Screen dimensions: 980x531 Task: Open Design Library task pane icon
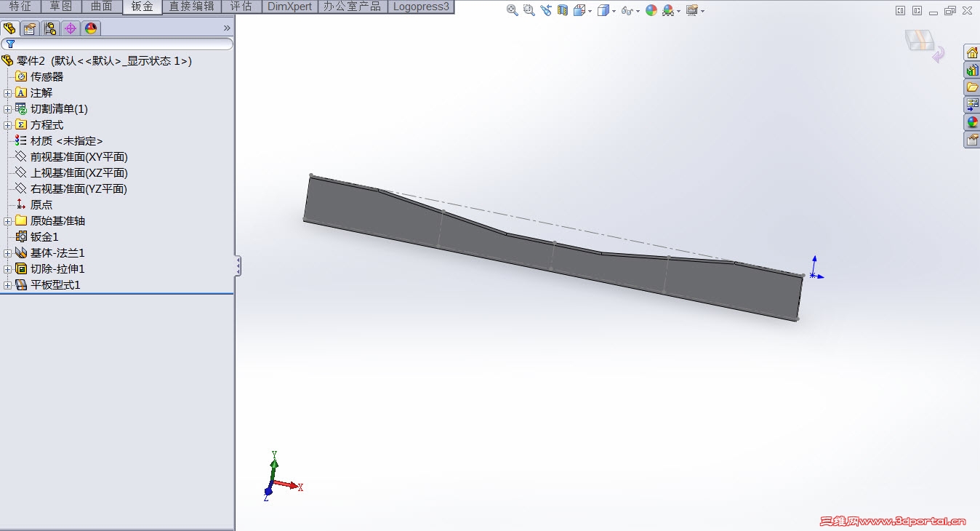click(x=972, y=70)
